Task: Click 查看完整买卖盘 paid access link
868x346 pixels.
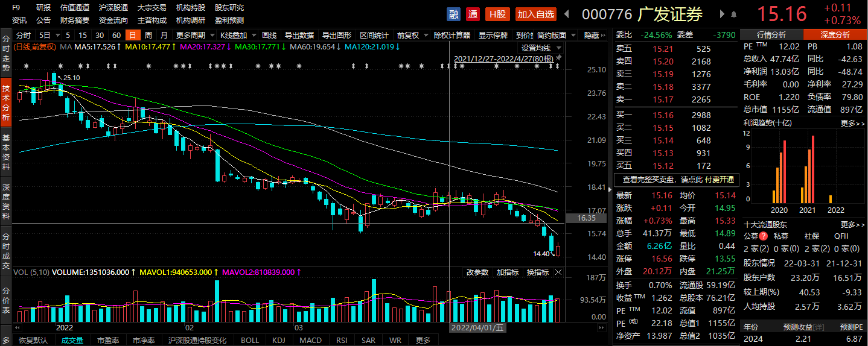Action: coord(678,179)
